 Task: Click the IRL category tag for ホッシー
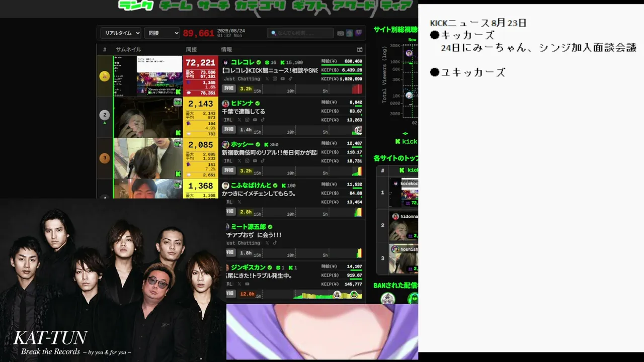(x=228, y=161)
